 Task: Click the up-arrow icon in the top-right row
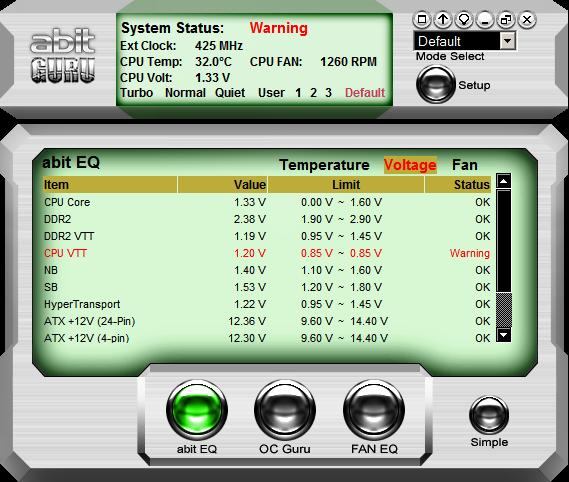coord(443,19)
